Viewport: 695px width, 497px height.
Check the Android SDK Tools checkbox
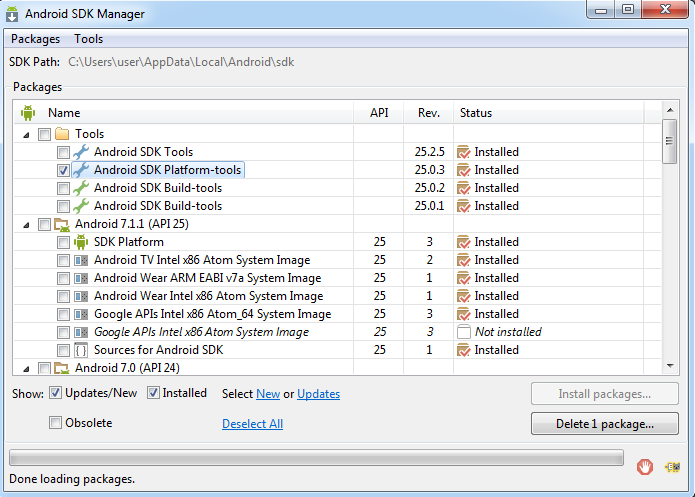pos(63,152)
